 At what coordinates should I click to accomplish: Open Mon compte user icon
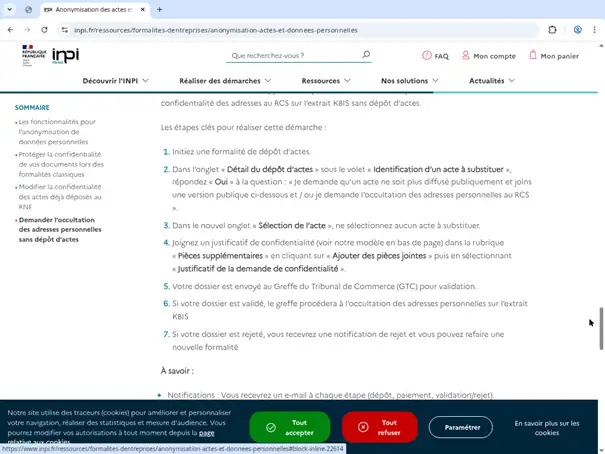pyautogui.click(x=466, y=56)
